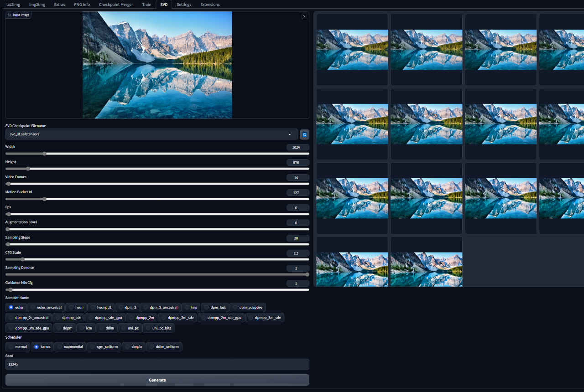584x392 pixels.
Task: Select the euler_ancestral sampler
Action: (46, 307)
